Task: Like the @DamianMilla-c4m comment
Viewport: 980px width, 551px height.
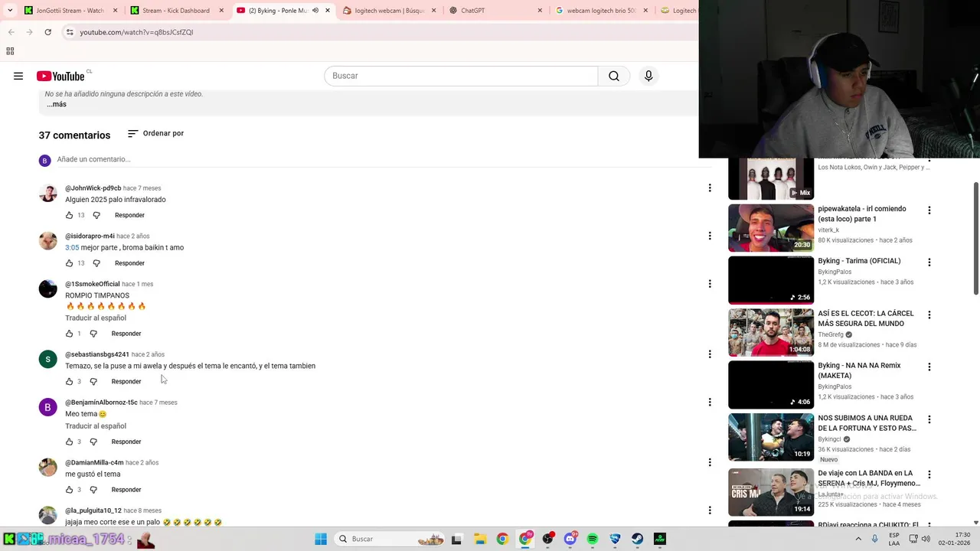Action: click(x=69, y=490)
